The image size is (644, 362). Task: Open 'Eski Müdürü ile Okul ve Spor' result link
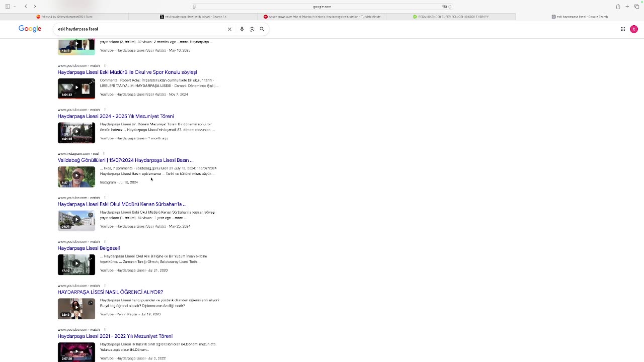coord(127,72)
